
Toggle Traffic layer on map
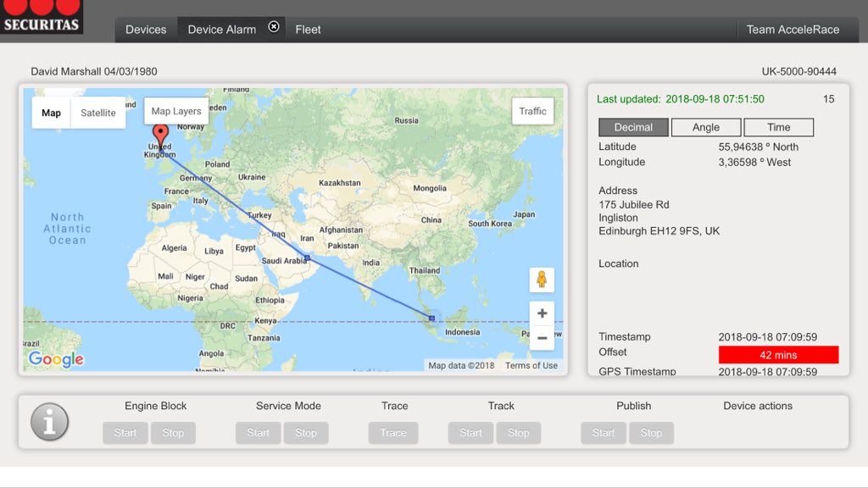532,111
